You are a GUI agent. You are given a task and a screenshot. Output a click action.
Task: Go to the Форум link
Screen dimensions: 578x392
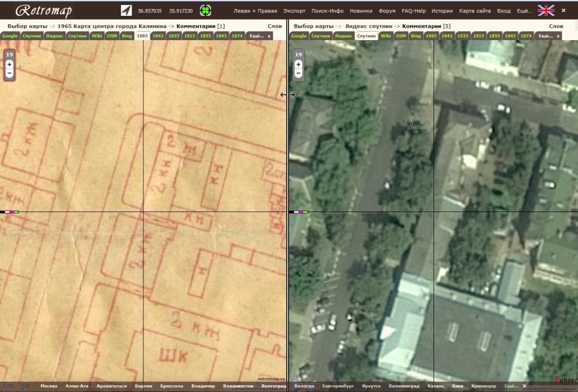387,11
